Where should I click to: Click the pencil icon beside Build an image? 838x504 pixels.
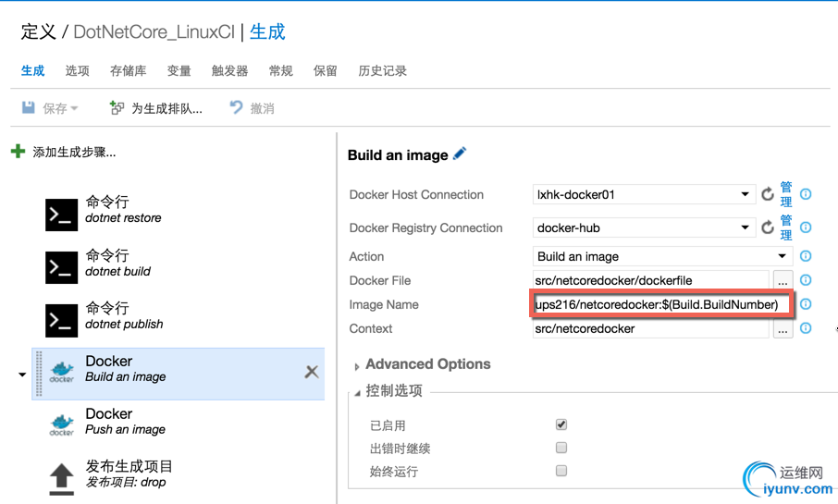click(460, 154)
